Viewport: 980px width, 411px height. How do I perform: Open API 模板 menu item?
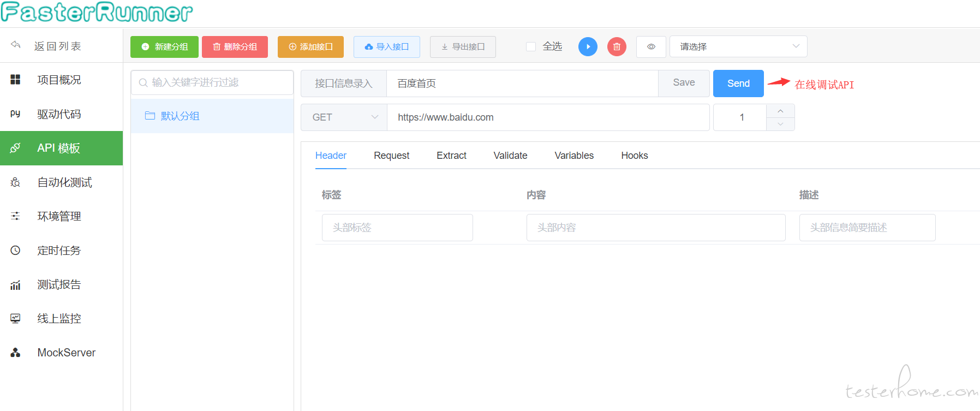[61, 148]
